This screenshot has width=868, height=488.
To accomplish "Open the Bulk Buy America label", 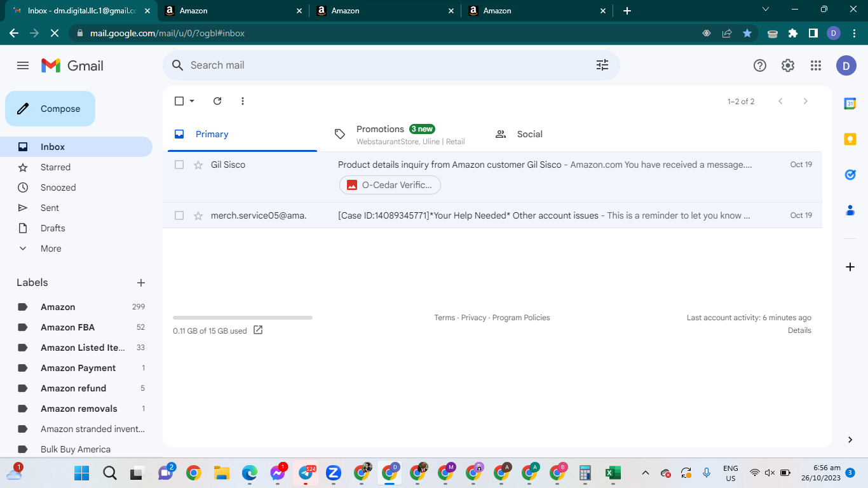I will pyautogui.click(x=76, y=449).
